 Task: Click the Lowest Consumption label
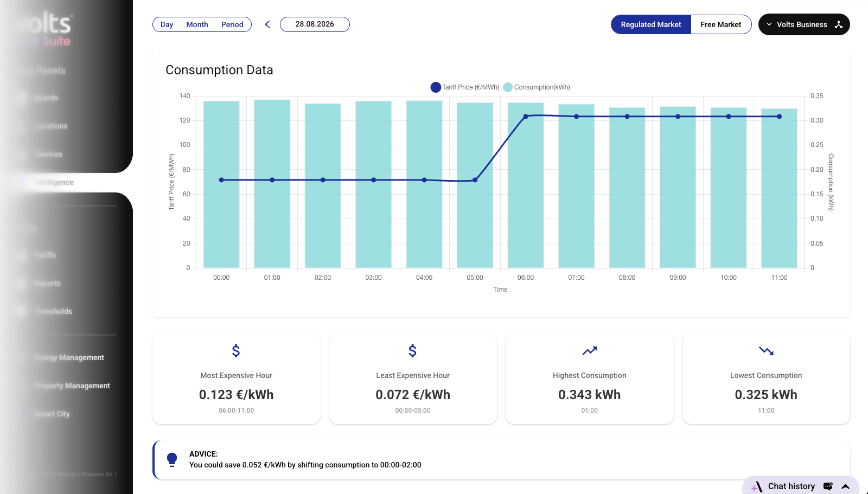(766, 375)
